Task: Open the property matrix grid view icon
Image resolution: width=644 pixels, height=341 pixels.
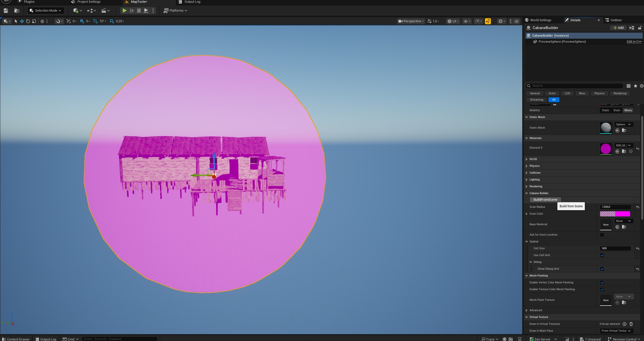Action: [x=629, y=86]
